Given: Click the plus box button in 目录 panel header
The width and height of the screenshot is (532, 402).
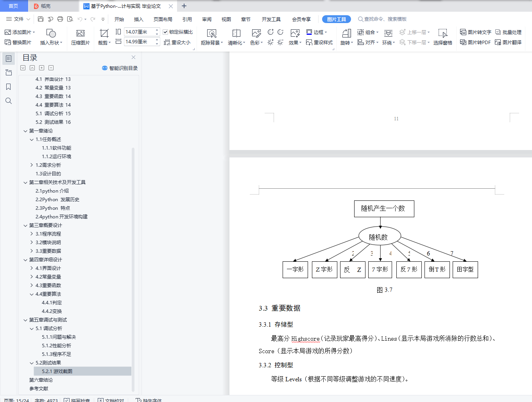Looking at the screenshot, I should pyautogui.click(x=42, y=68).
